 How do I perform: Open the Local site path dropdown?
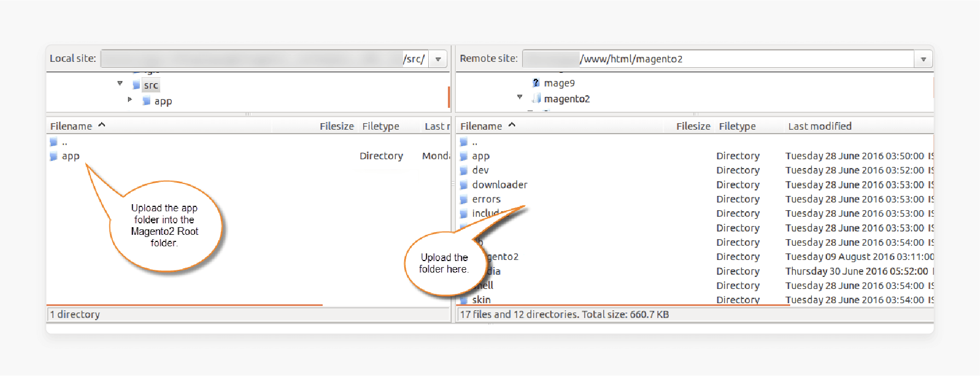tap(438, 59)
